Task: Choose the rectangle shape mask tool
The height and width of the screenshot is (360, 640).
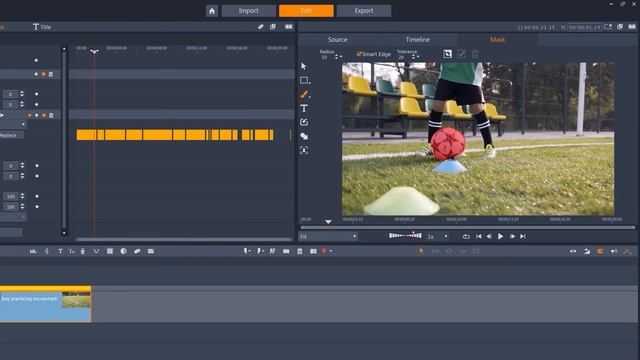Action: pos(304,80)
